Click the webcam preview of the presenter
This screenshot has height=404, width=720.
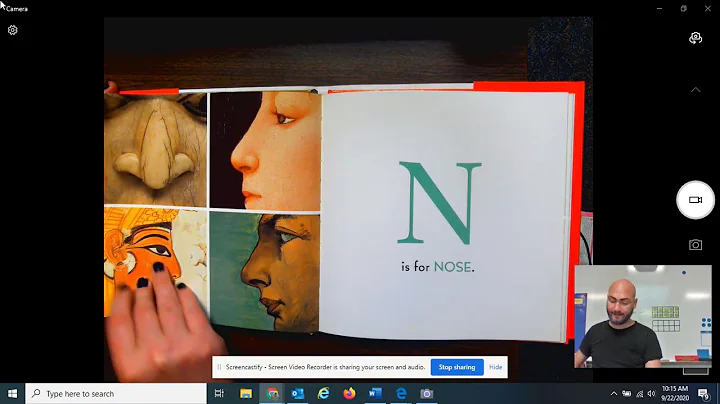642,316
